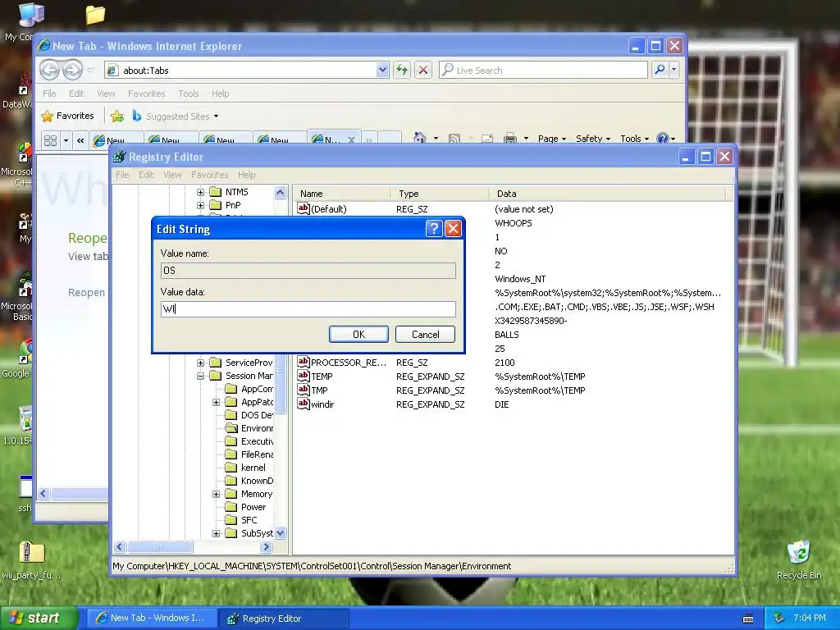Click the Quick Tabs grid icon in Internet Explorer
The width and height of the screenshot is (840, 630).
point(50,140)
